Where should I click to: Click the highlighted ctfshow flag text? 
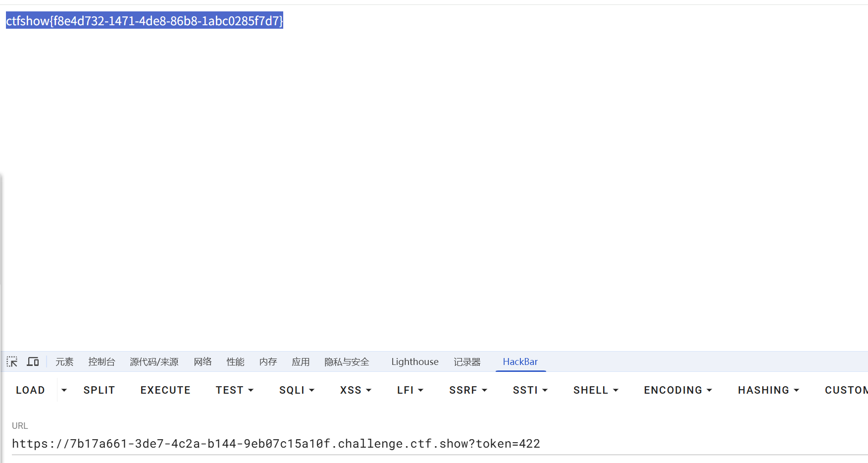(144, 21)
